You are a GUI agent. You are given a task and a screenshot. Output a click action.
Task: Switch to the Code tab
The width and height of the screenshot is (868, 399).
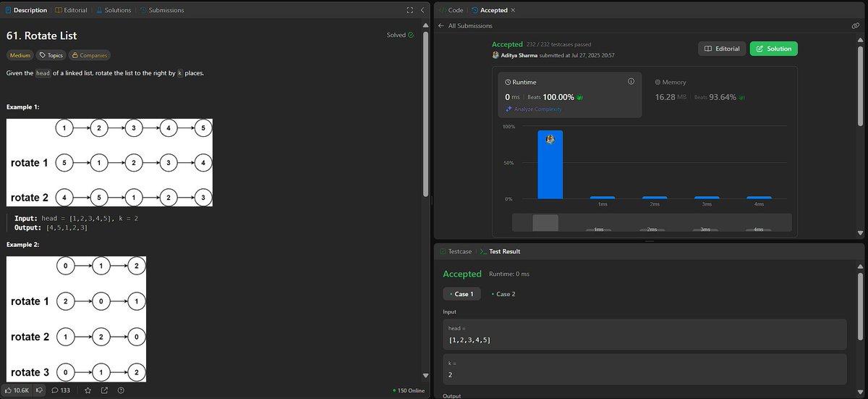(451, 10)
